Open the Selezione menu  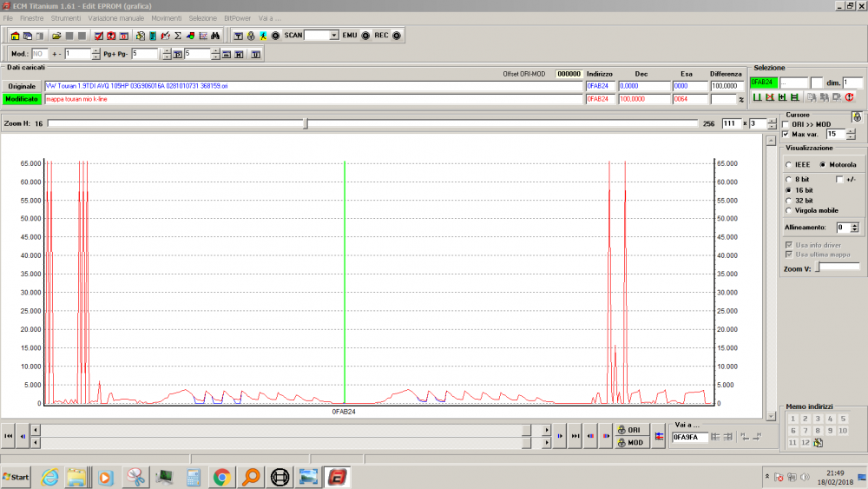coord(202,17)
